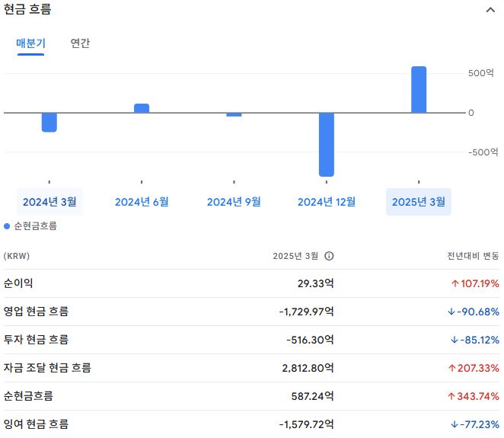
Task: Collapse the 현금 흐름 section chevron
Action: [x=490, y=10]
